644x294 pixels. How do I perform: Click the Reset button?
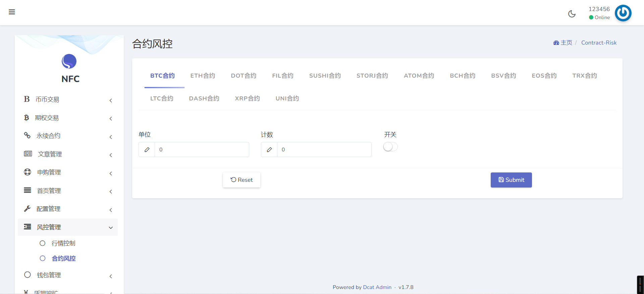pos(241,180)
